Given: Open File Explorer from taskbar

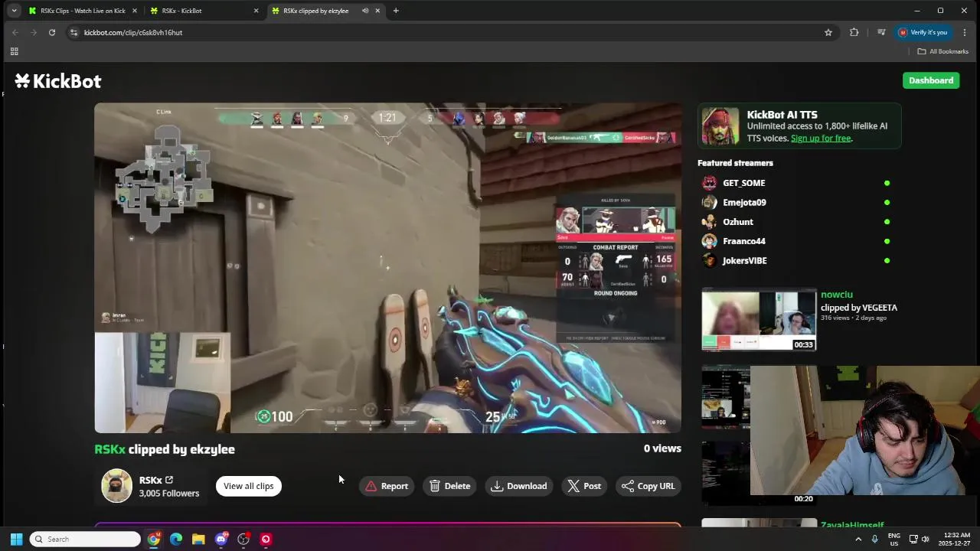Looking at the screenshot, I should click(198, 540).
